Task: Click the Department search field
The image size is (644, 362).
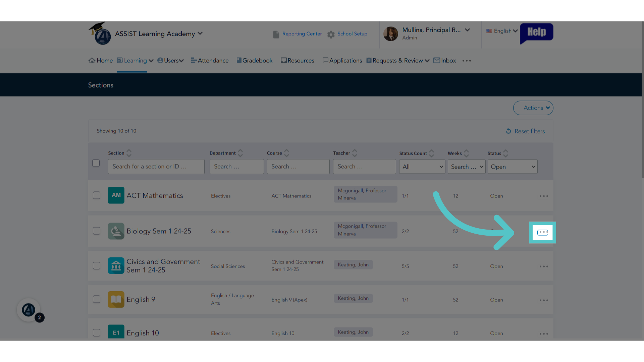Action: click(237, 167)
